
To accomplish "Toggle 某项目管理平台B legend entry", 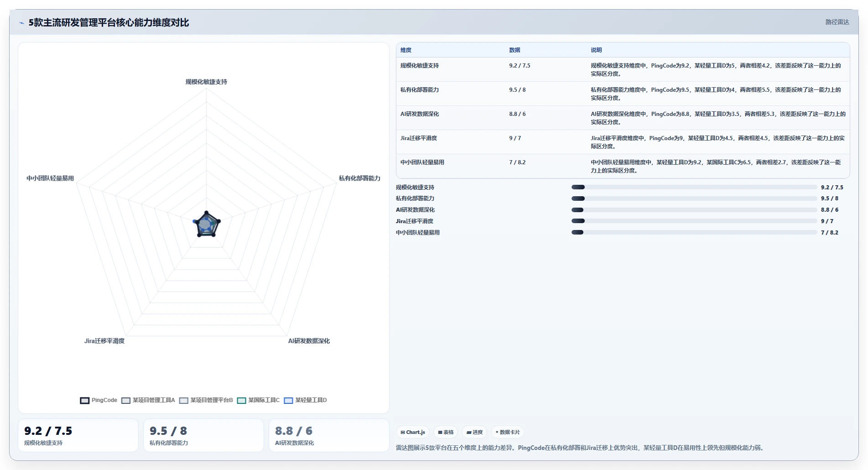I will pyautogui.click(x=206, y=400).
